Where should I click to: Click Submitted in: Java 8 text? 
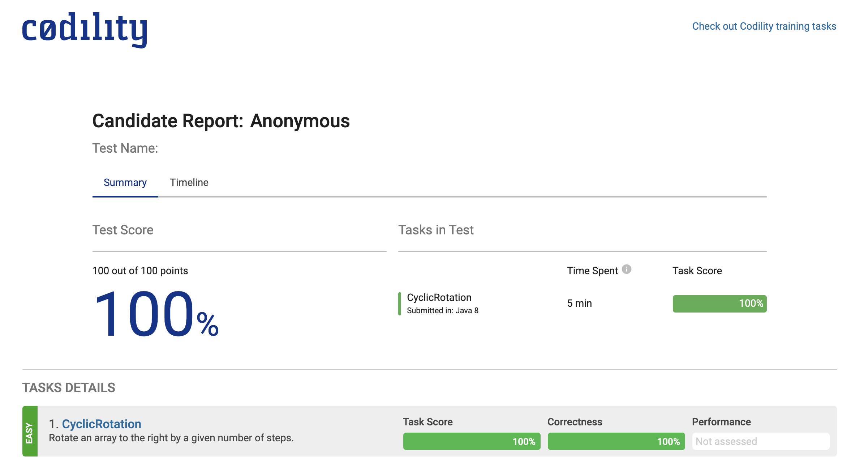[x=442, y=311]
